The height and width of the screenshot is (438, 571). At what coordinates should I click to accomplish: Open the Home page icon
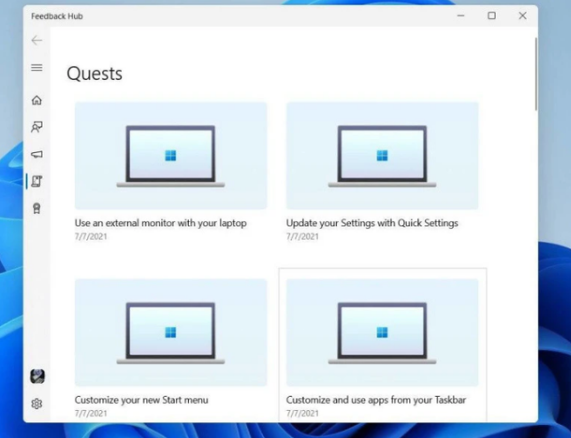(x=37, y=100)
